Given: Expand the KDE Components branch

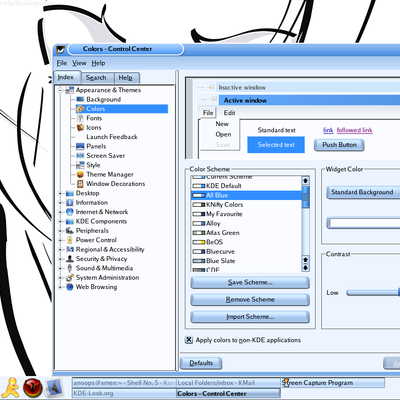Looking at the screenshot, I should (x=60, y=221).
